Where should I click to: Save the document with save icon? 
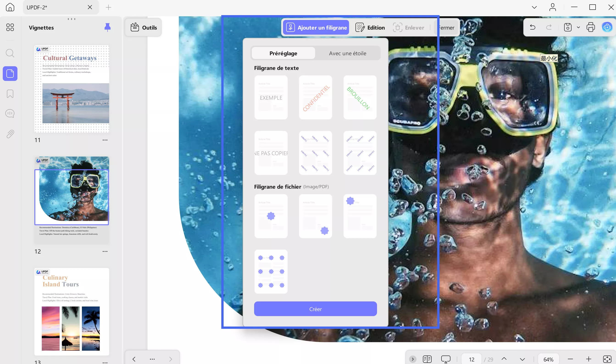click(x=568, y=27)
